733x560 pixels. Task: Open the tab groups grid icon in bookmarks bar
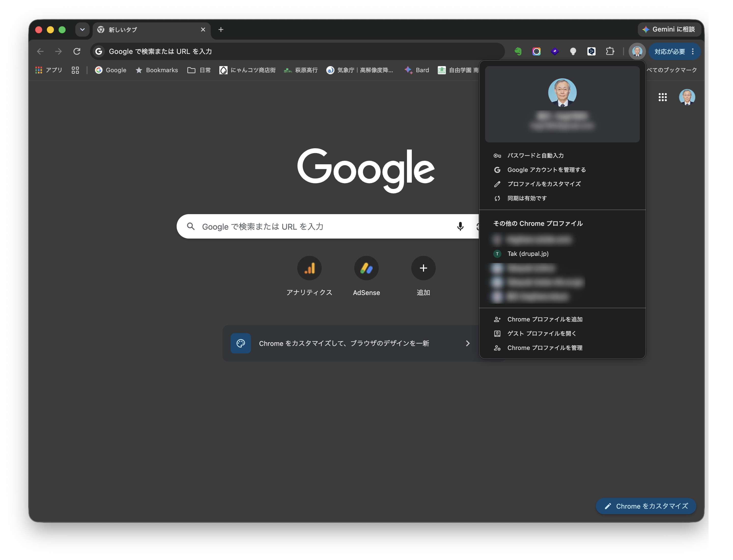click(x=75, y=70)
